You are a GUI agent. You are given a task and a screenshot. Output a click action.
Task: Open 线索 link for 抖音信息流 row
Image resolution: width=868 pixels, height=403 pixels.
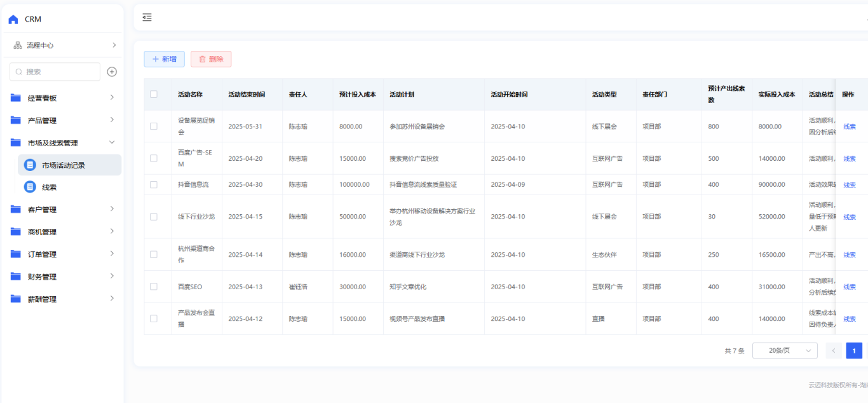(850, 185)
